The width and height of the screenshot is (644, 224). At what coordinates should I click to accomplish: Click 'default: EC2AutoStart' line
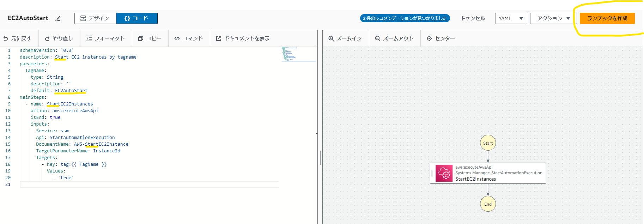click(x=59, y=91)
